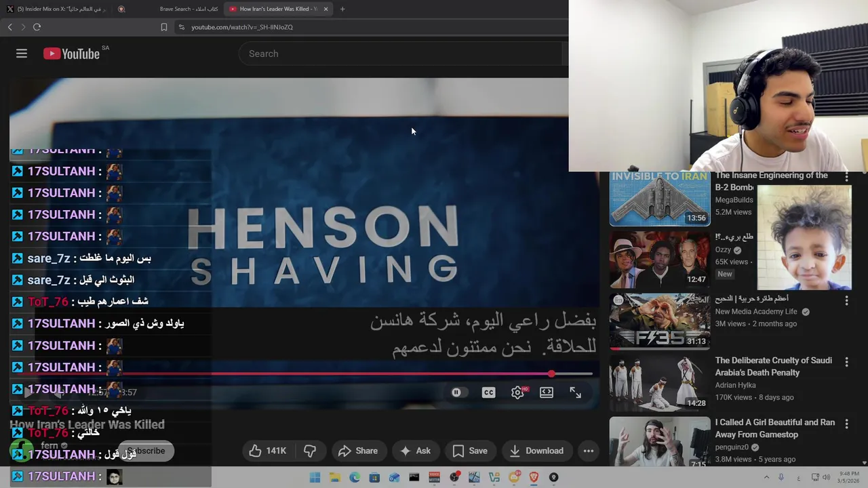Open the Discord taskbar icon with notification badge
868x488 pixels.
(x=514, y=477)
